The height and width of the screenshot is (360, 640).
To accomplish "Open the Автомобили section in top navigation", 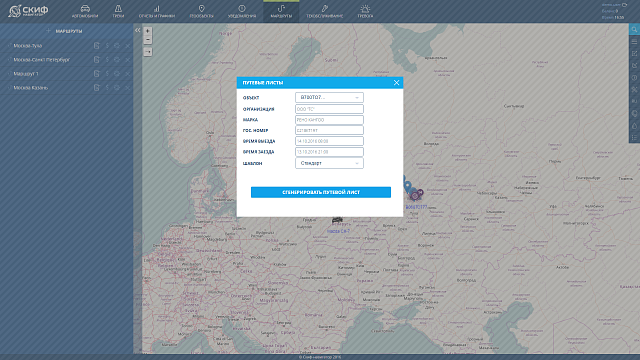I will pyautogui.click(x=85, y=11).
